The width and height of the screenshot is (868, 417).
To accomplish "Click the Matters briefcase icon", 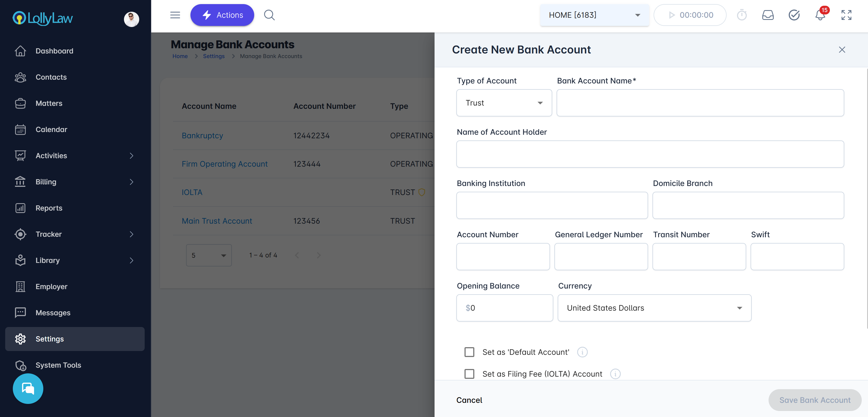I will (x=20, y=103).
